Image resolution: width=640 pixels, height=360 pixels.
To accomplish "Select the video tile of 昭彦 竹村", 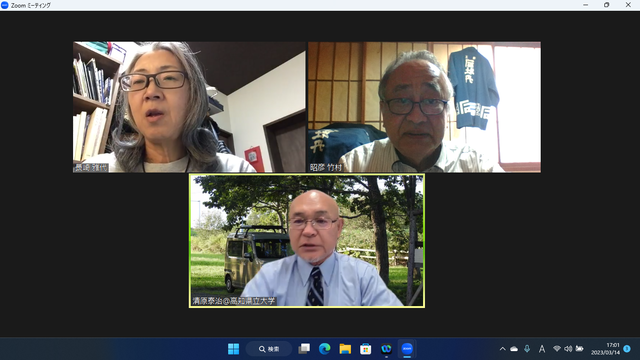I will 424,107.
